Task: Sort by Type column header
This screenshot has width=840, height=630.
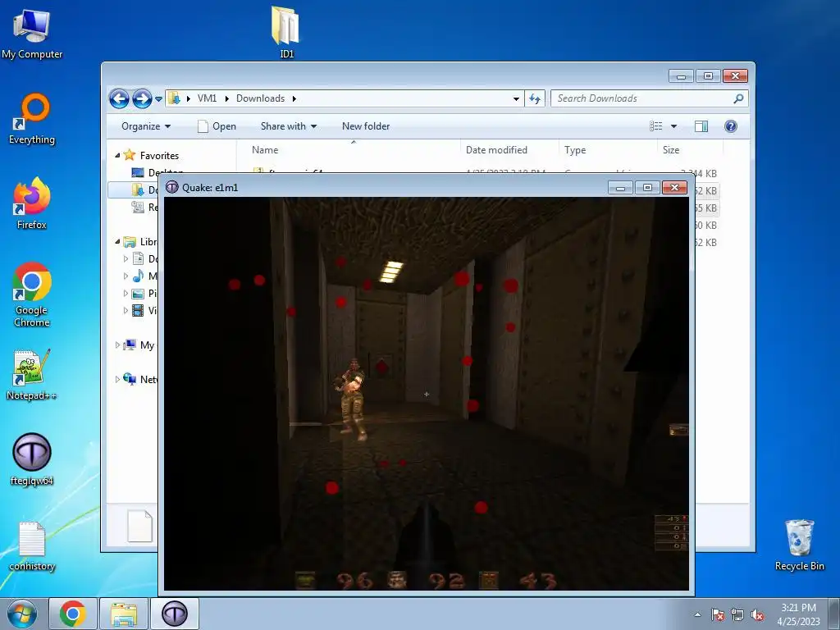Action: 608,150
